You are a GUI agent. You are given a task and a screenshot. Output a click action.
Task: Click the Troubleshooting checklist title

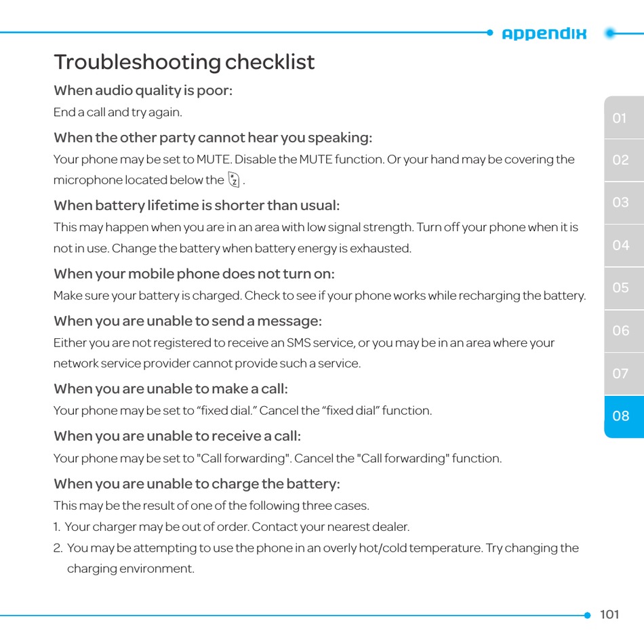(184, 62)
